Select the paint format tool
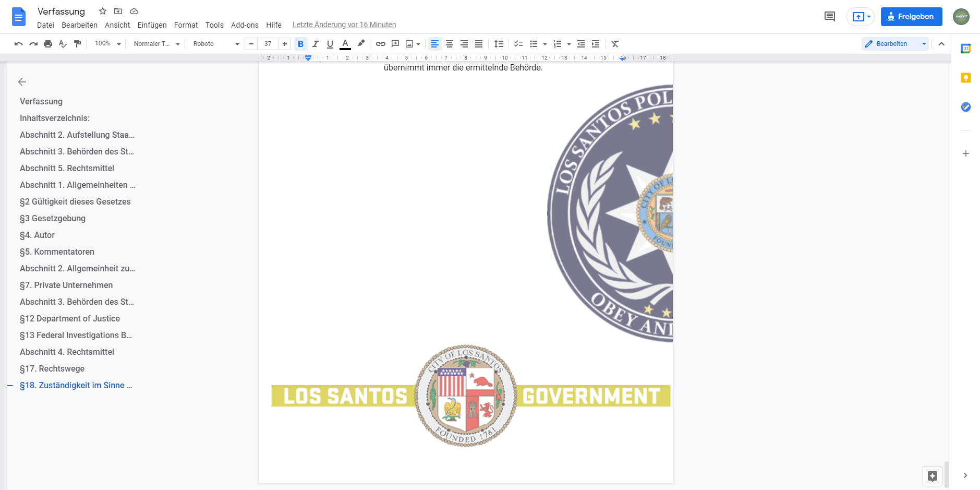The height and width of the screenshot is (490, 980). click(77, 44)
